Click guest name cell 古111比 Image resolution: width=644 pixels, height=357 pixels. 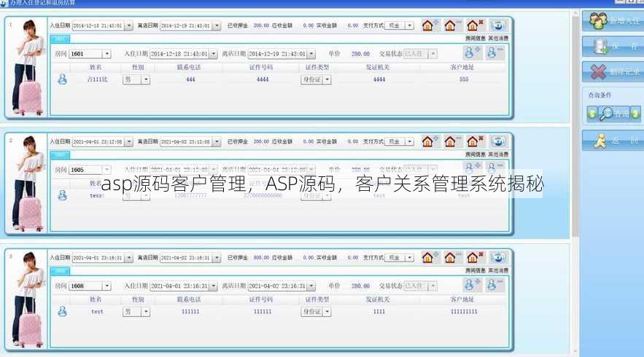click(x=97, y=79)
